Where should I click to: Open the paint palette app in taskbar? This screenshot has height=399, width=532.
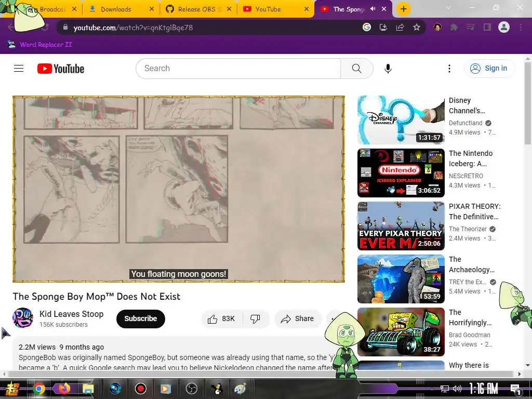tap(240, 389)
